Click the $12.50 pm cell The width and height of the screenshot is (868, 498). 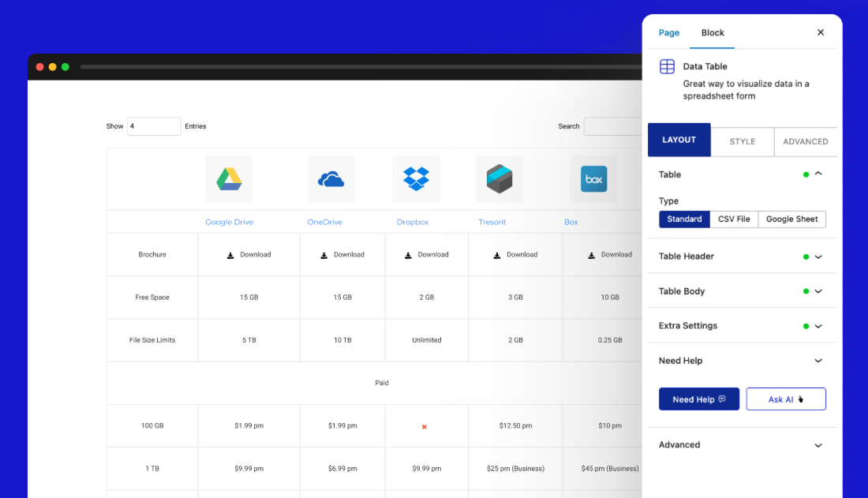pos(515,426)
